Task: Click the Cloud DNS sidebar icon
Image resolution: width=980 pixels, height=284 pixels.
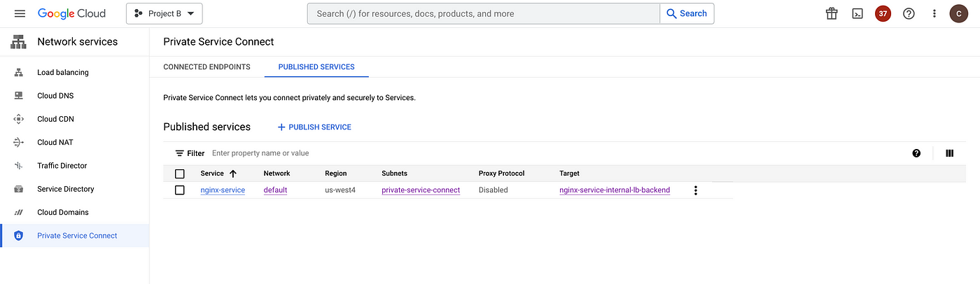Action: (19, 96)
